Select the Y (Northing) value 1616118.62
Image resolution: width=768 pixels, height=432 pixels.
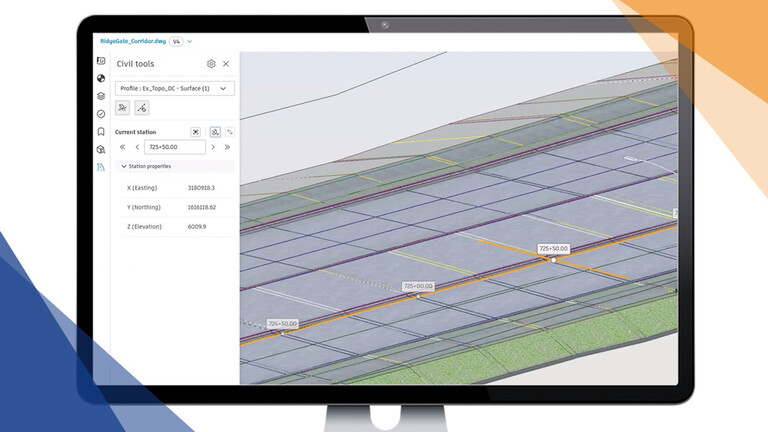tap(202, 207)
